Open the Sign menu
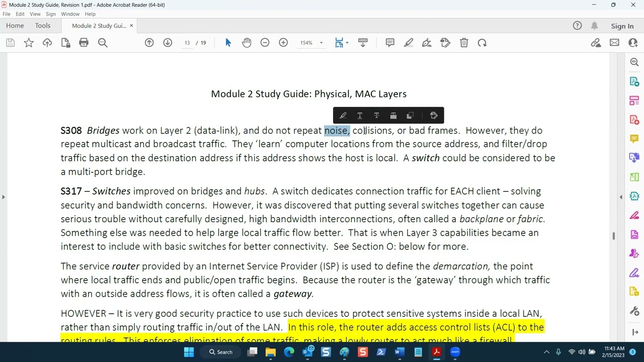 (51, 14)
